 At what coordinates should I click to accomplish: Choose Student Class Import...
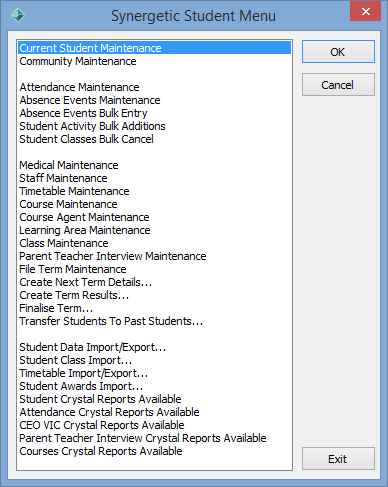(x=76, y=360)
